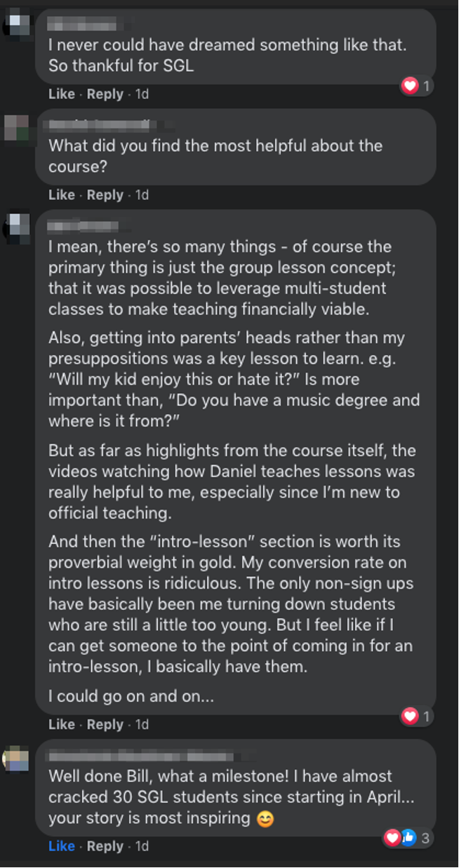Click the blue thumbs-up icon on the last comment
This screenshot has width=459, height=868.
[x=407, y=837]
